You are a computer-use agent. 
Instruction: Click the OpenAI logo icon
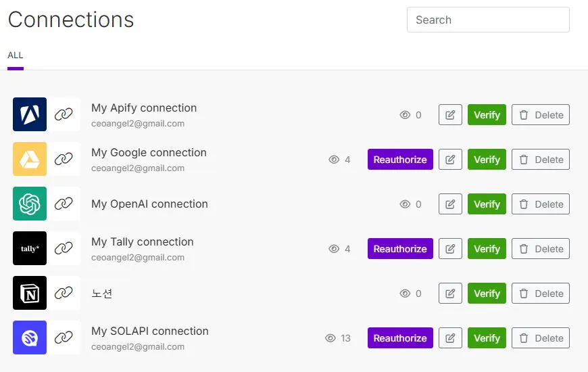30,204
